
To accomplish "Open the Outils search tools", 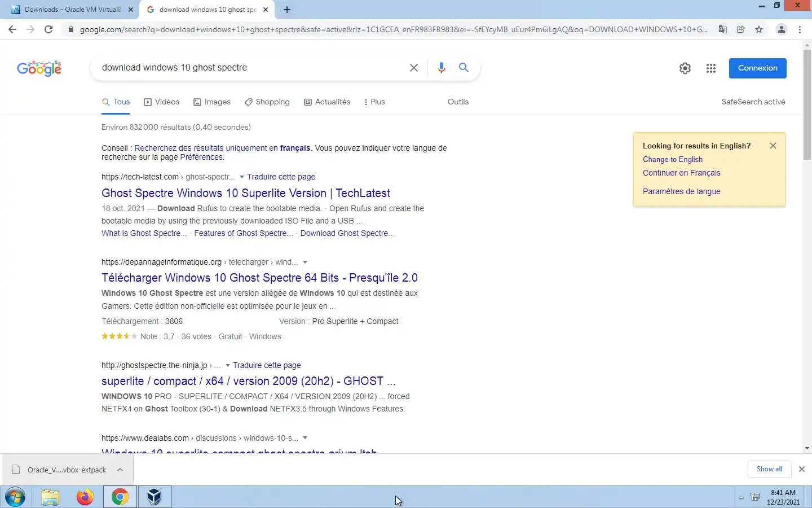I will pyautogui.click(x=458, y=102).
